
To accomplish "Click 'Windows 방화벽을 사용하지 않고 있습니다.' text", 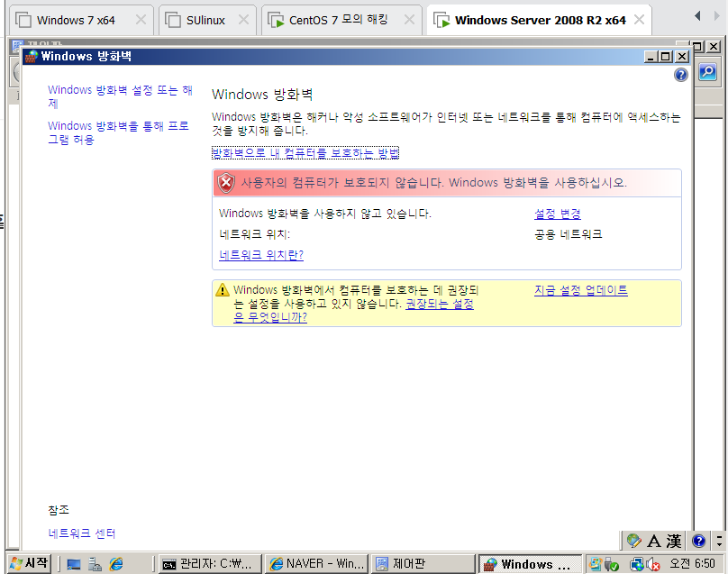I will (x=325, y=214).
